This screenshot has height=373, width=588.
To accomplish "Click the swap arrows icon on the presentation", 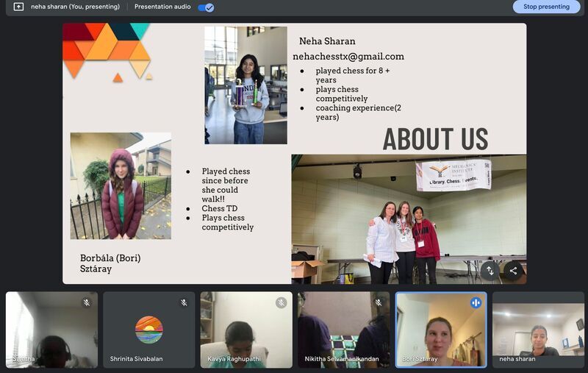I will click(490, 270).
